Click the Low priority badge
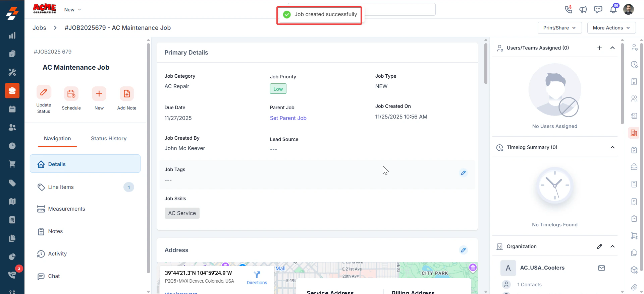Image resolution: width=644 pixels, height=294 pixels. click(x=278, y=89)
